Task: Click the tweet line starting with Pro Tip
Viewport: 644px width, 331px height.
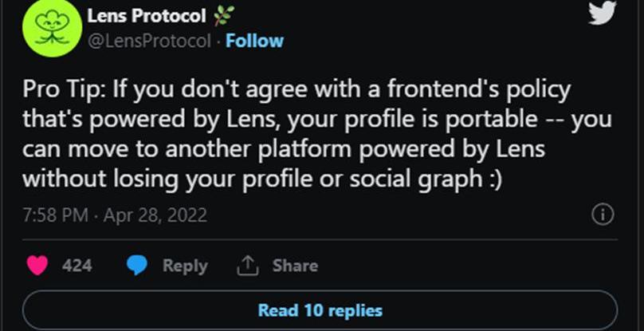Action: click(x=296, y=89)
